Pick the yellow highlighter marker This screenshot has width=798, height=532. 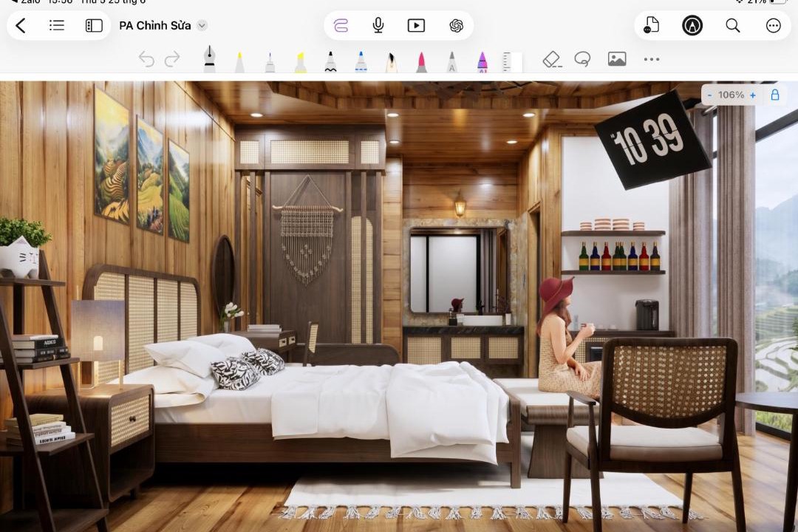[300, 62]
